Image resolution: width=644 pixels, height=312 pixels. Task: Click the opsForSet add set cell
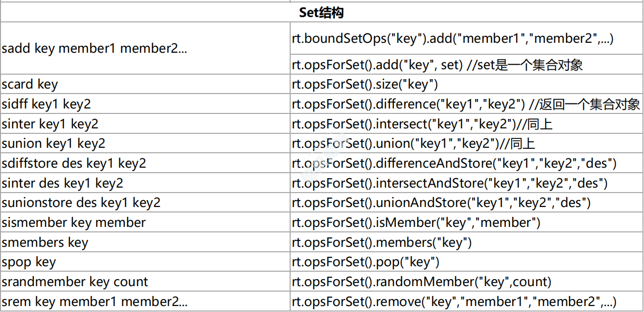pyautogui.click(x=437, y=65)
